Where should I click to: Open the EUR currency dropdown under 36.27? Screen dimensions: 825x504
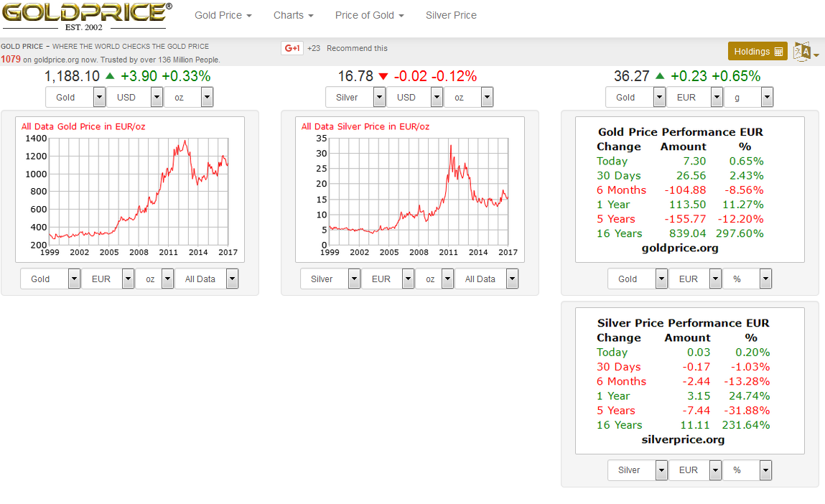(x=694, y=98)
